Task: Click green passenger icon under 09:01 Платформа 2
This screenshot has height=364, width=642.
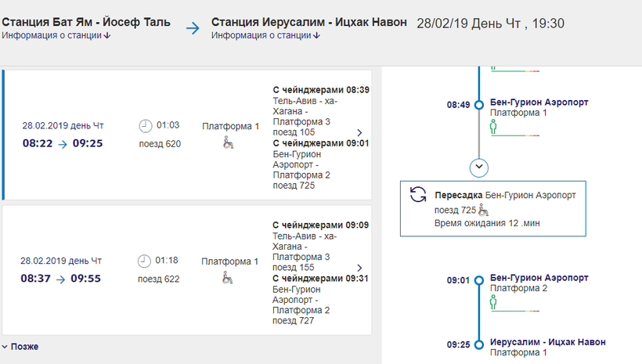Action: pos(494,302)
